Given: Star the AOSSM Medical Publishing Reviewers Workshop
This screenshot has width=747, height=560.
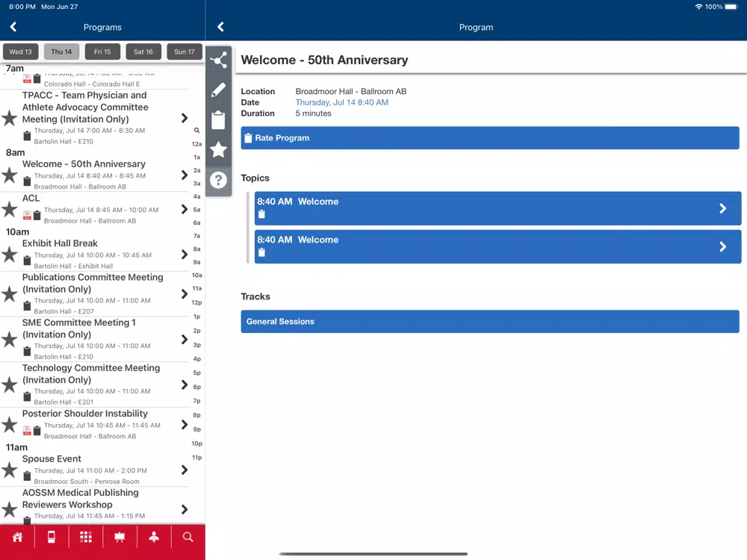Looking at the screenshot, I should (10, 509).
